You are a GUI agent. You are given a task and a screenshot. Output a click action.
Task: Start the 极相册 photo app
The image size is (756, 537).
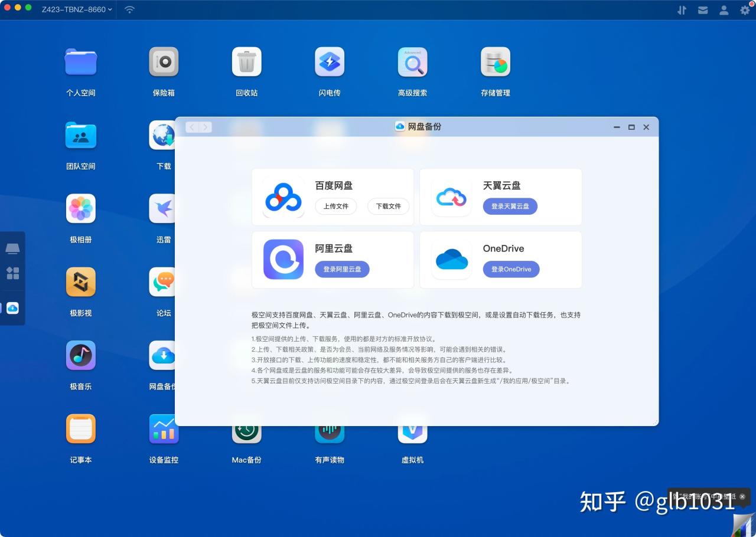(80, 208)
